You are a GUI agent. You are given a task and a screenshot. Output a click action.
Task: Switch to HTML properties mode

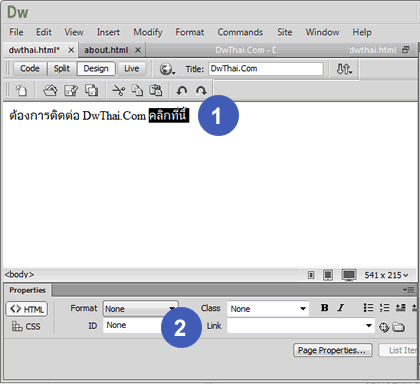click(27, 309)
